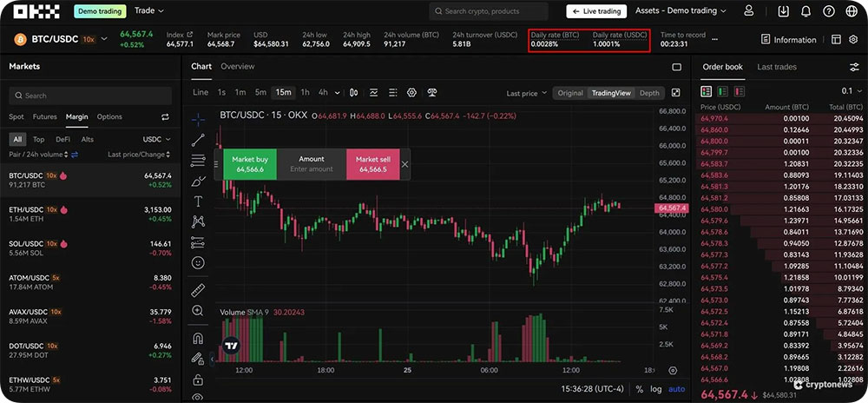Expand chart to fullscreen
Screen dimensions: 868x403
pyautogui.click(x=676, y=92)
